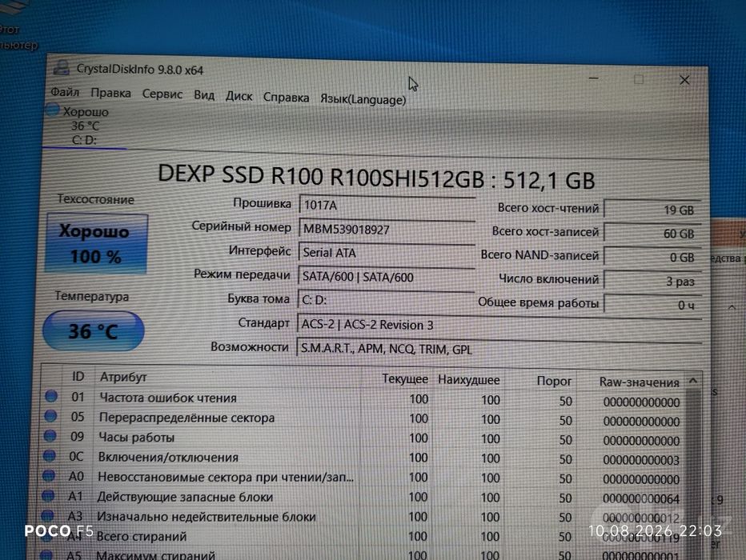Click the Наихудшее column header
This screenshot has height=560, width=746.
click(x=468, y=380)
